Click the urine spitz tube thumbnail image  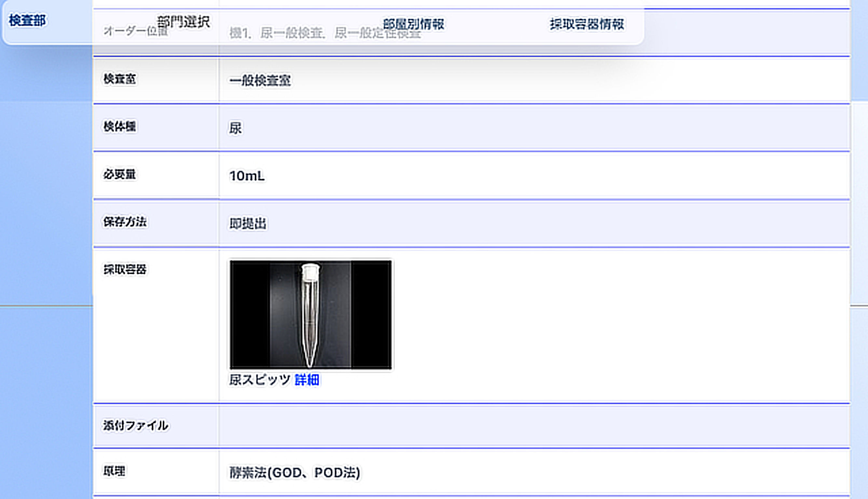(x=310, y=314)
